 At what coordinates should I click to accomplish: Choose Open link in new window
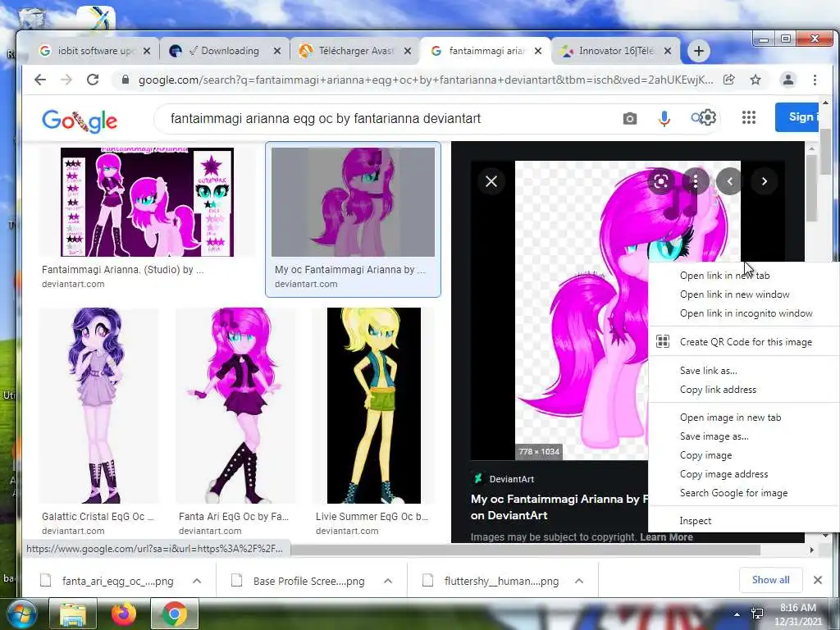tap(743, 294)
